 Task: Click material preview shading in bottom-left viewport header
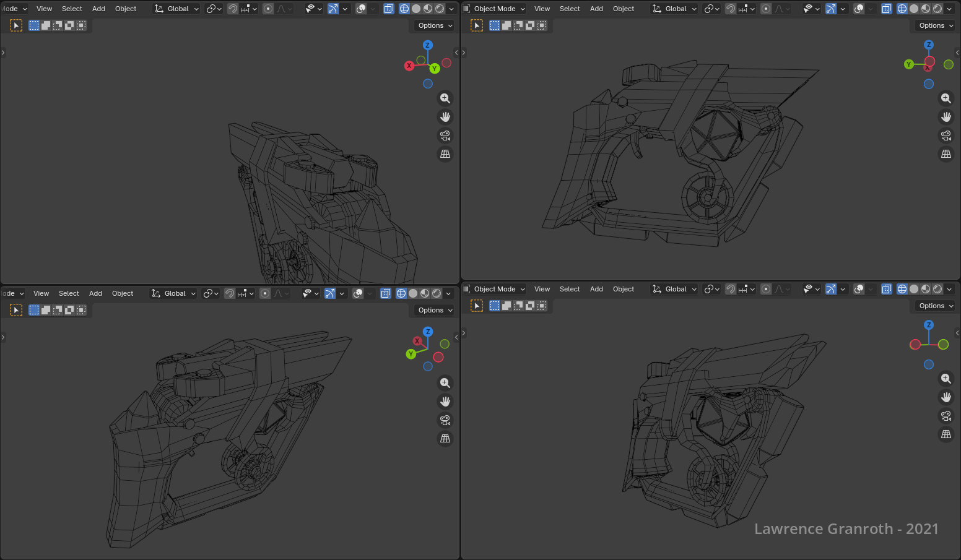coord(425,293)
